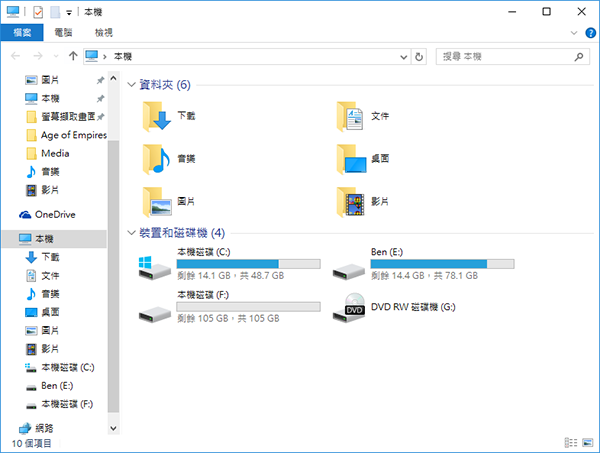Viewport: 600px width, 453px height.
Task: Open the 檢視 ribbon tab
Action: pyautogui.click(x=104, y=33)
